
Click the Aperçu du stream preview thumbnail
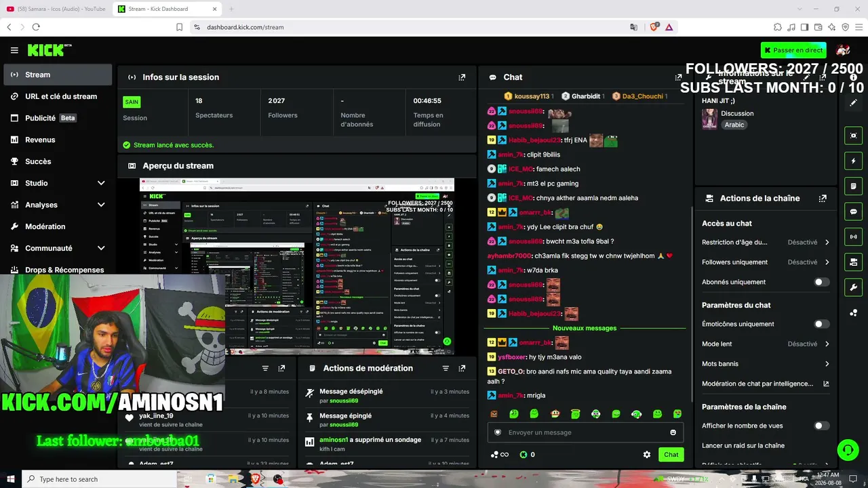tap(297, 266)
